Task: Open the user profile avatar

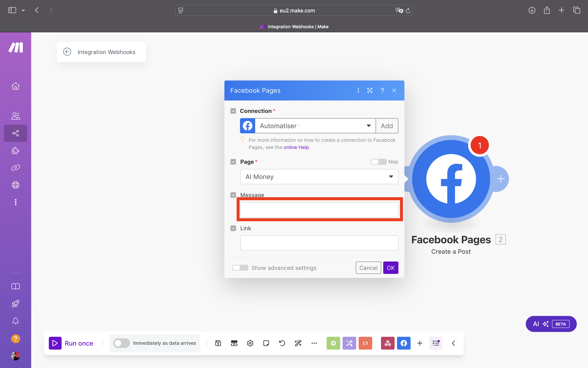Action: (16, 356)
